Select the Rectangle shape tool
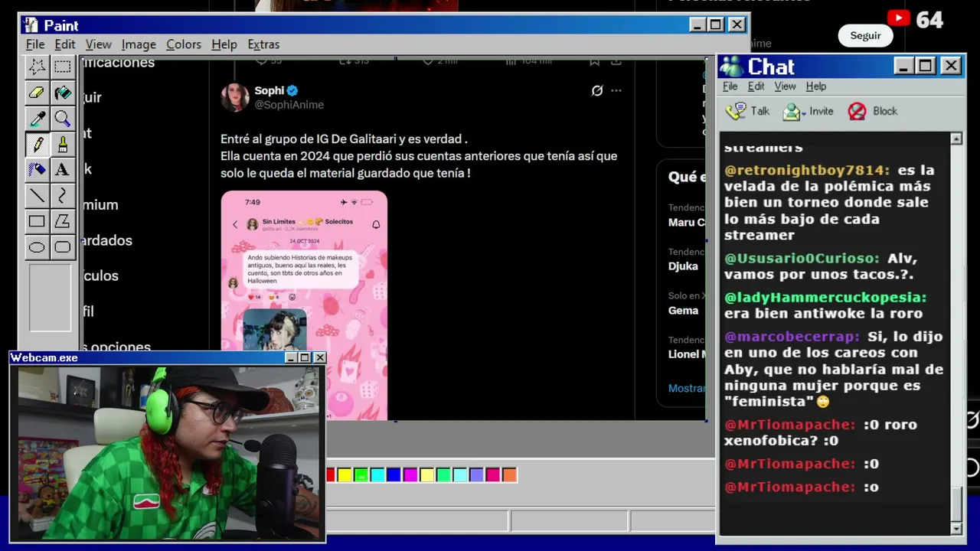Screen dimensions: 980x551 (37, 221)
